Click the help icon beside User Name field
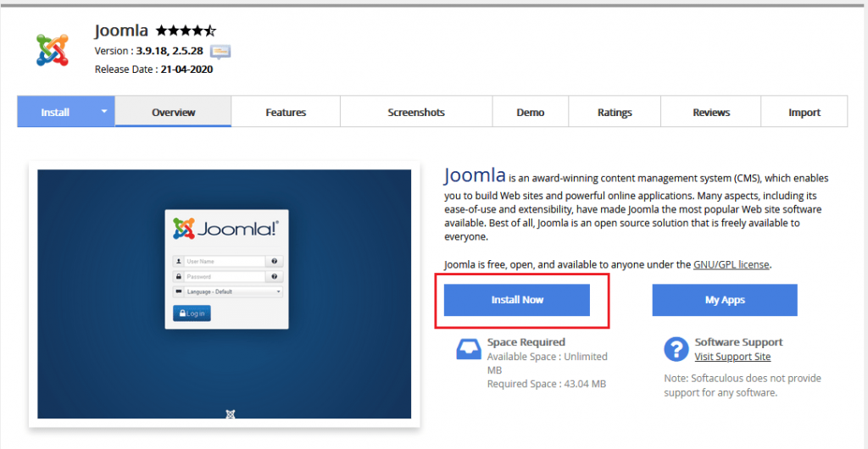 (x=274, y=261)
